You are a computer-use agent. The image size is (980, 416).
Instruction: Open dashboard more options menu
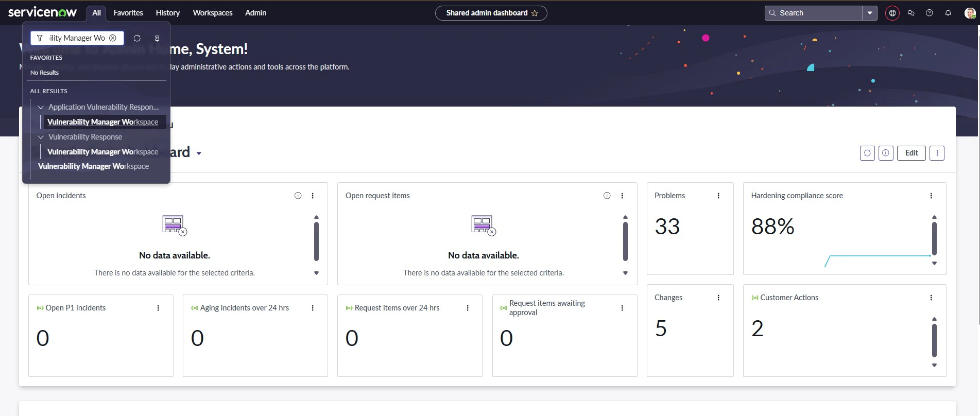click(937, 153)
